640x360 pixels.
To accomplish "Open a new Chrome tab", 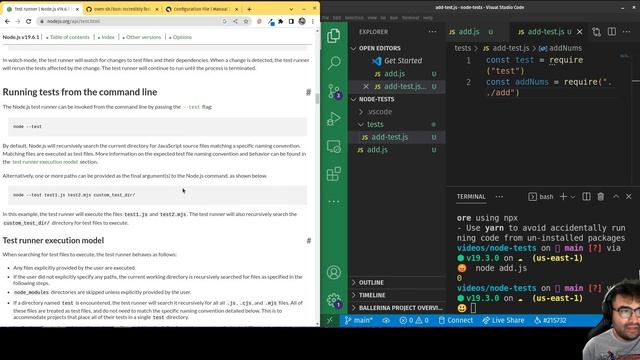I will pos(249,9).
